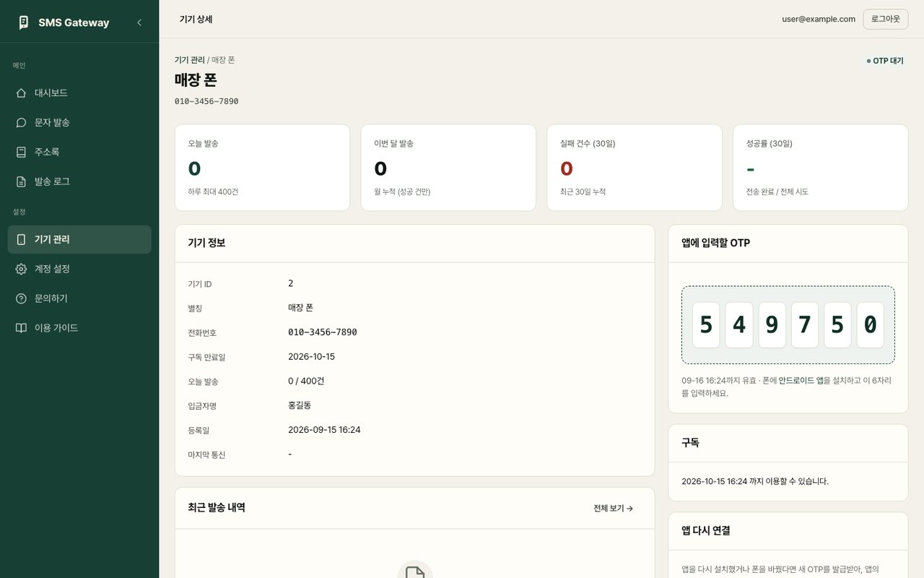Click the 구독 expiry notice text

coord(755,481)
